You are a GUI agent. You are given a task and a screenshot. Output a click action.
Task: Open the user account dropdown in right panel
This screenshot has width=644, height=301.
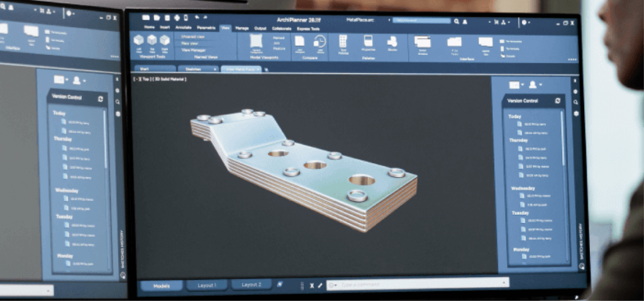pyautogui.click(x=535, y=85)
